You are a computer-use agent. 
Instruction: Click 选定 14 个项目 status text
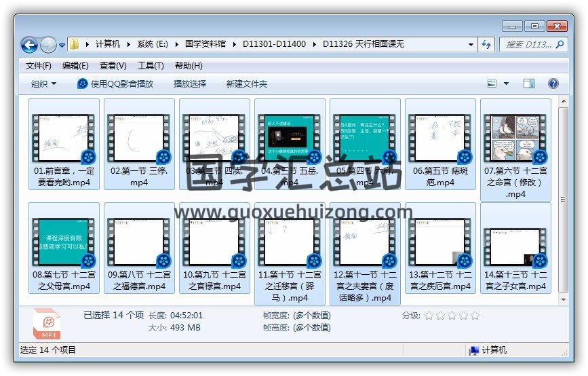click(x=47, y=350)
